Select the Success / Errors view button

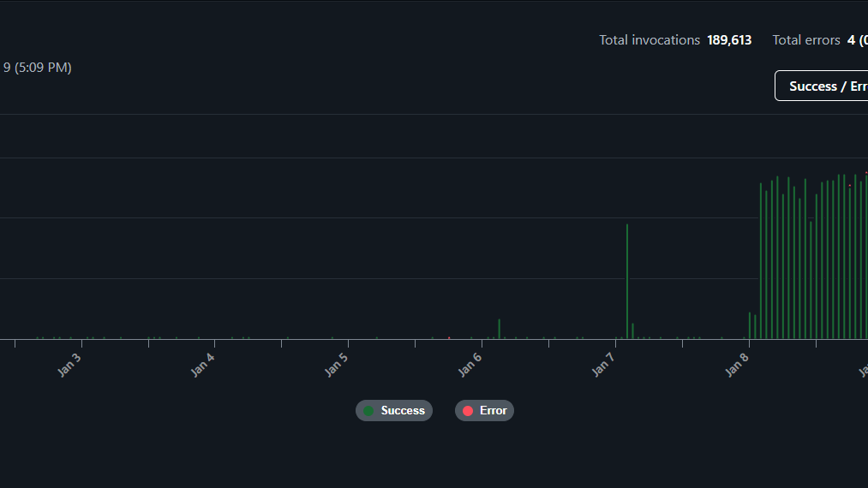pos(822,86)
